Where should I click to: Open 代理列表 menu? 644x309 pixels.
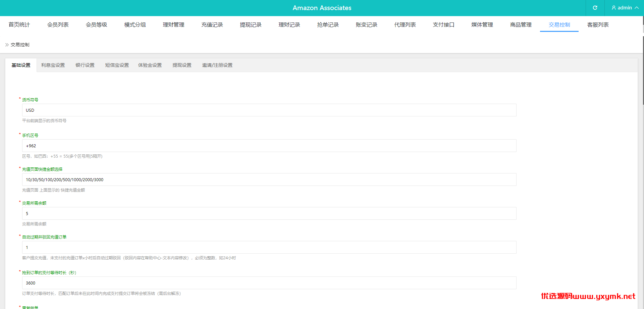click(x=405, y=24)
